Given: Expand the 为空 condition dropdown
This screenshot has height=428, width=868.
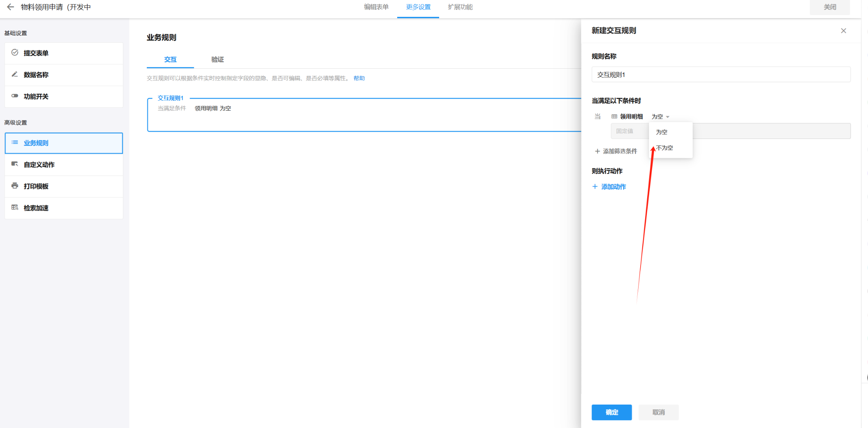Looking at the screenshot, I should coord(660,117).
